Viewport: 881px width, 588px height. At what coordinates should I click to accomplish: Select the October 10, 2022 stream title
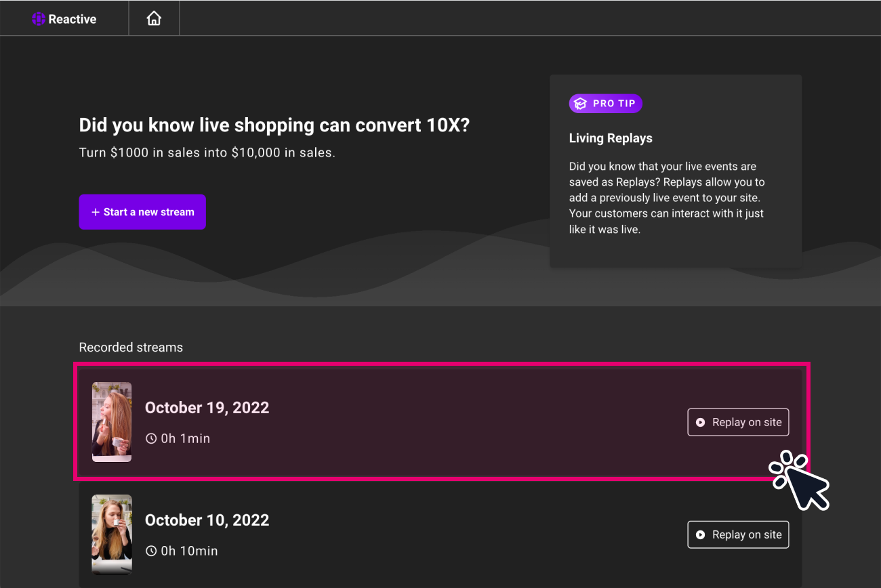[x=207, y=520]
